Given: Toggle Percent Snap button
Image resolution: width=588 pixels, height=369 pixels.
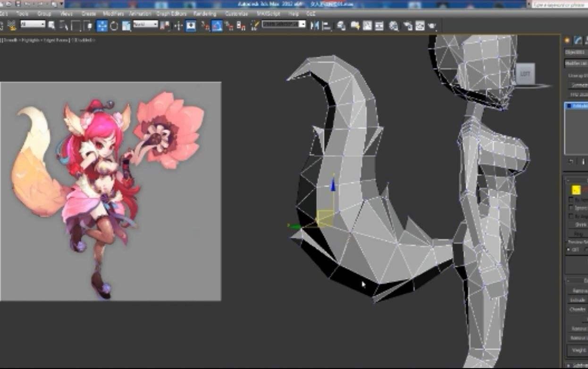Looking at the screenshot, I should 229,26.
